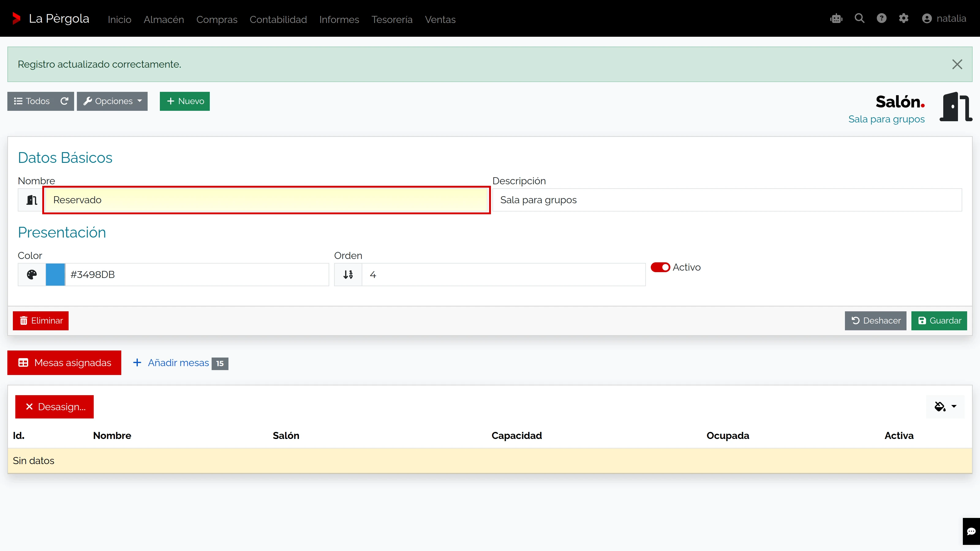Image resolution: width=980 pixels, height=551 pixels.
Task: Open the natalia user menu
Action: 944,19
